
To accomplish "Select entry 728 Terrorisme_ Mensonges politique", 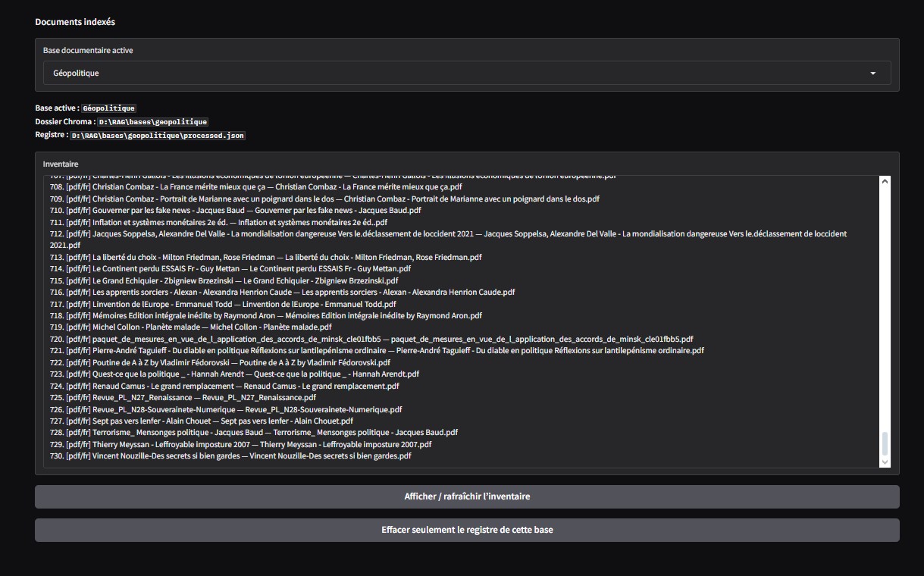I will tap(254, 433).
